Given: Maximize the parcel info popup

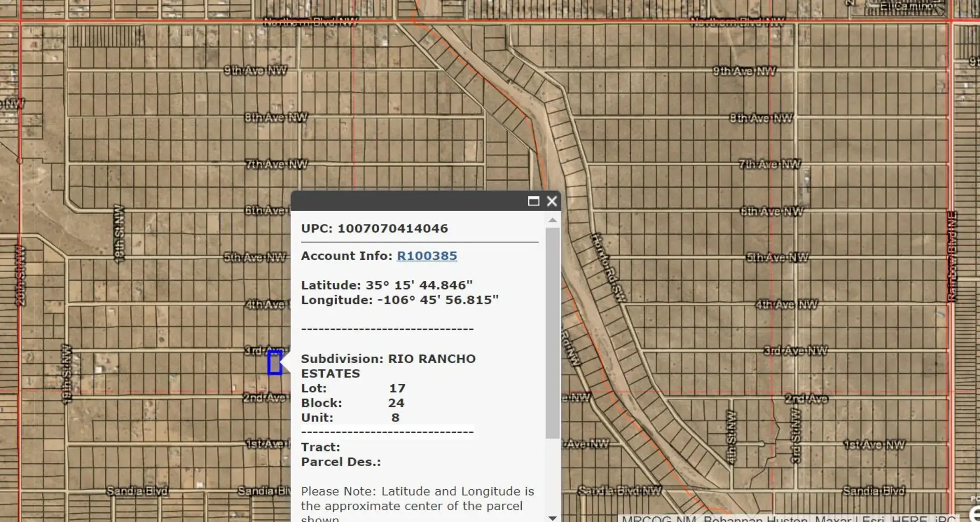Looking at the screenshot, I should click(533, 201).
